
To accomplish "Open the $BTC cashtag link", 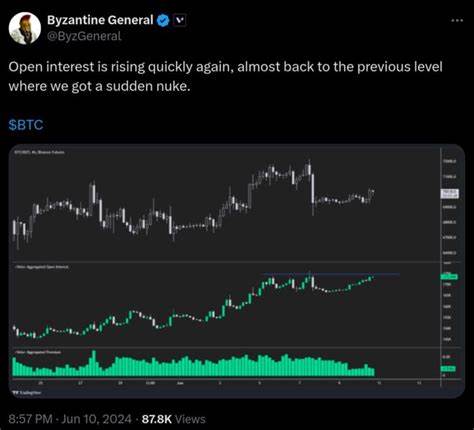I will (x=26, y=125).
